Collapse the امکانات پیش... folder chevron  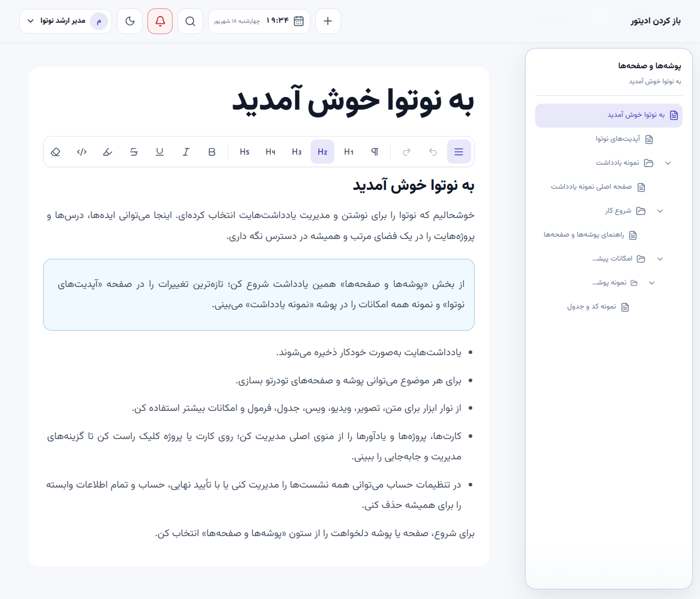point(660,258)
